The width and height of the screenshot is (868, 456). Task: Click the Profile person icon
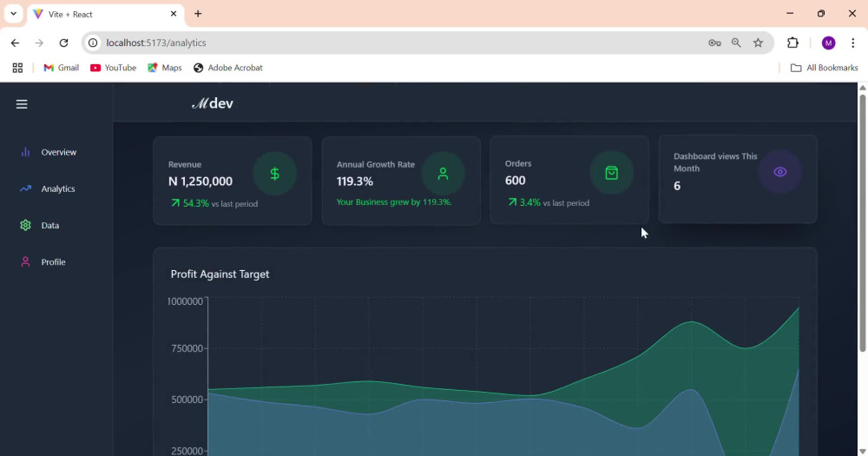25,261
